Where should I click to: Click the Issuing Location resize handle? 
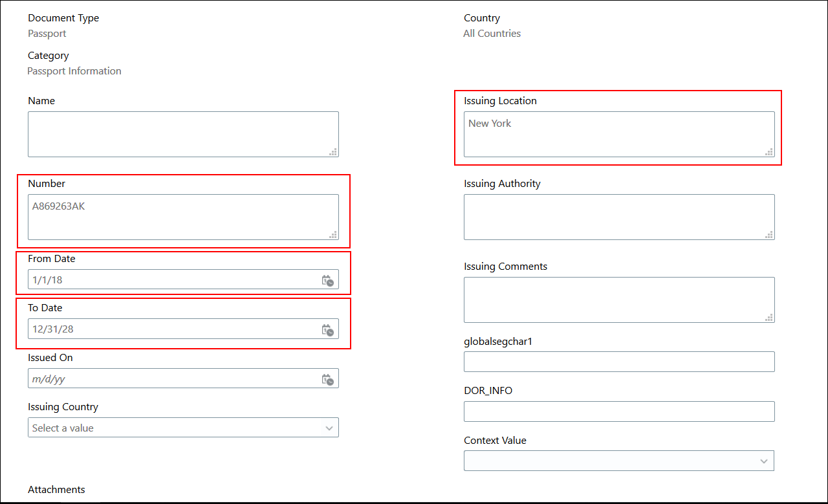[x=770, y=152]
